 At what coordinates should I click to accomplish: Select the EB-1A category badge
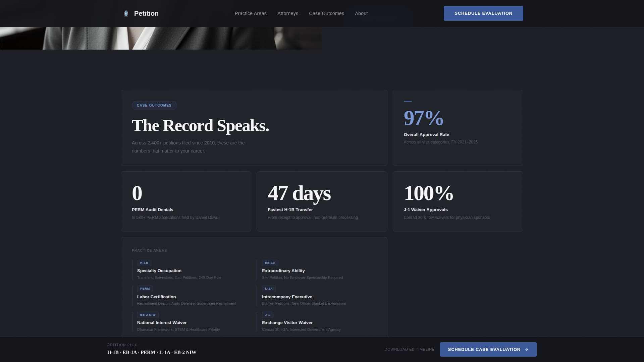[x=270, y=263]
